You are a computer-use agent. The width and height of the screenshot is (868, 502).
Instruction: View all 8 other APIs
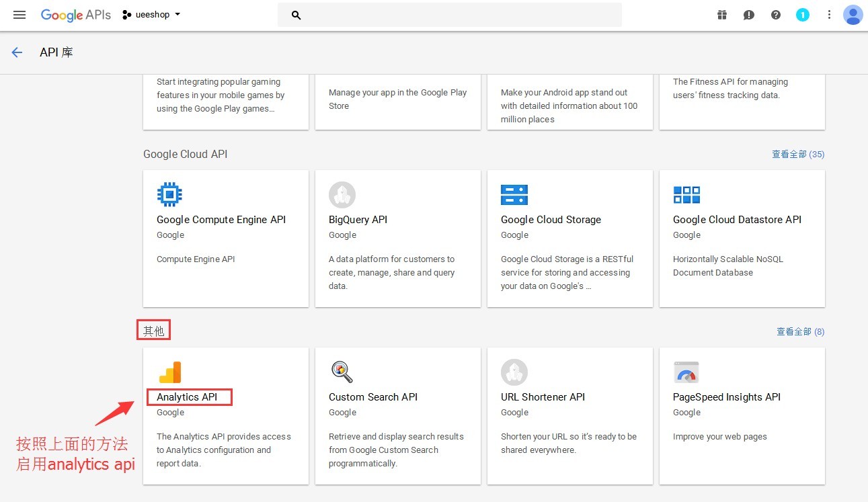point(801,332)
